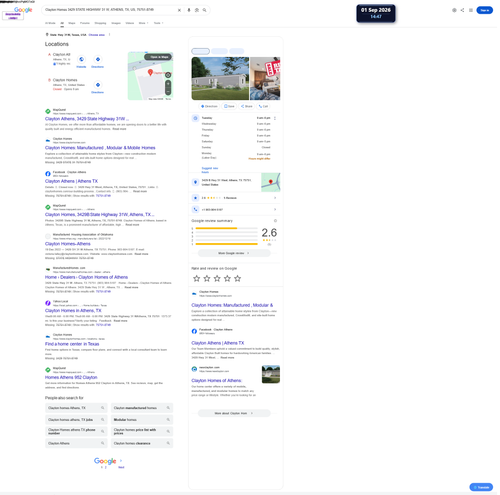The width and height of the screenshot is (500, 495).
Task: Click the Translate button at bottom right
Action: 481,487
